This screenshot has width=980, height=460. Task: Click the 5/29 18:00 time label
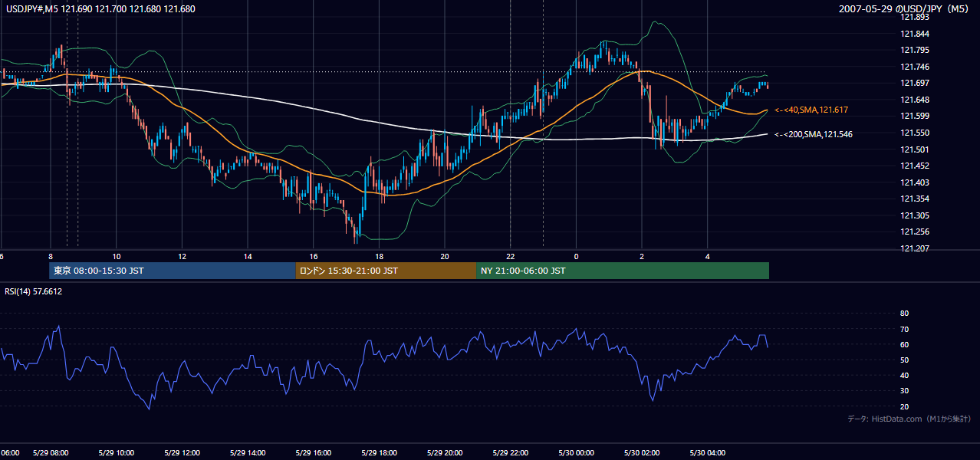click(x=379, y=453)
